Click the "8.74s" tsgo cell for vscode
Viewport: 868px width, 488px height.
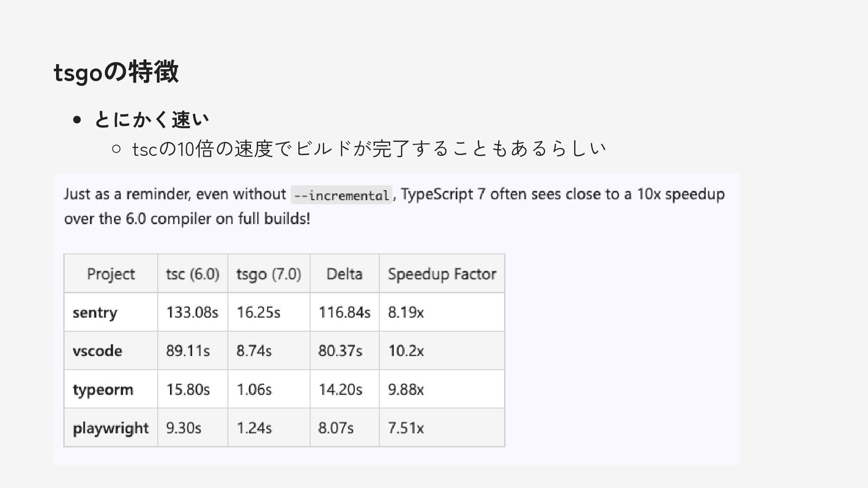coord(254,351)
